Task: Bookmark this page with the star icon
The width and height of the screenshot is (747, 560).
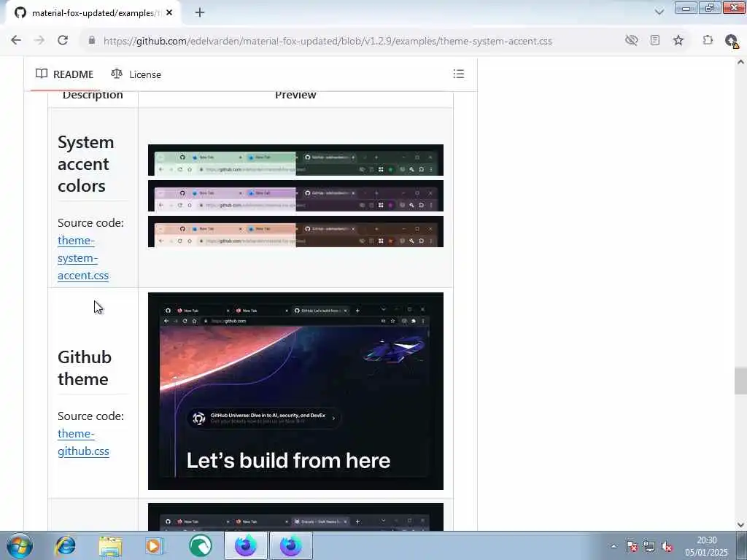Action: click(x=678, y=41)
